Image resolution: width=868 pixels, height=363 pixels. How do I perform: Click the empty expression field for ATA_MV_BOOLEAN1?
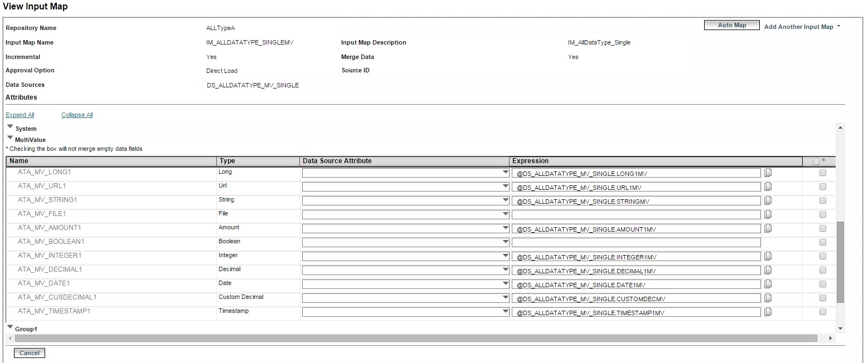click(x=636, y=243)
